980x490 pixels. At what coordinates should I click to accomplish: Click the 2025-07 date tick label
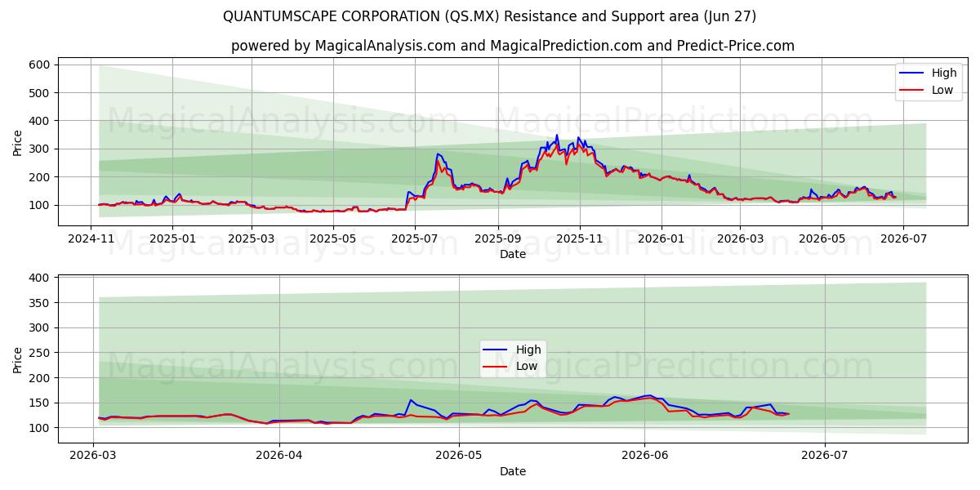coord(415,238)
